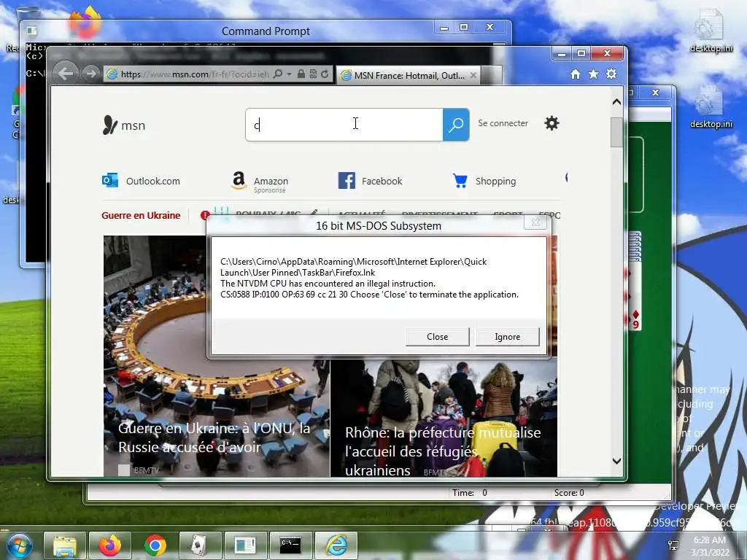Viewport: 747px width, 560px height.
Task: Switch to Command Prompt on the taskbar
Action: click(x=290, y=545)
